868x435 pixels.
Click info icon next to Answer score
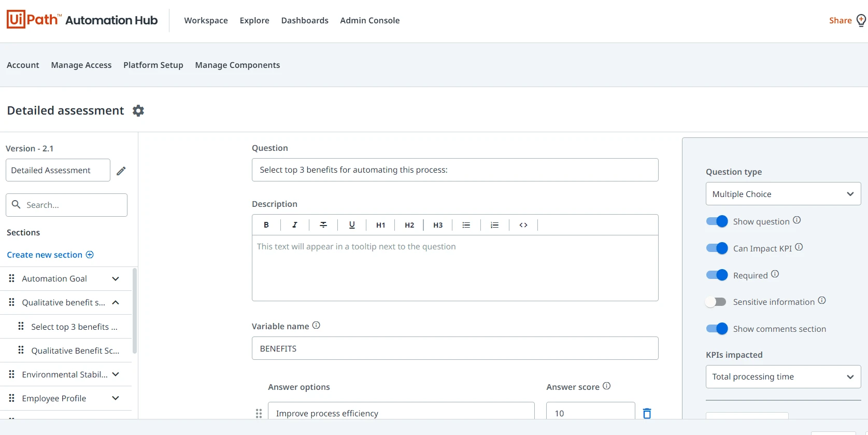coord(607,386)
